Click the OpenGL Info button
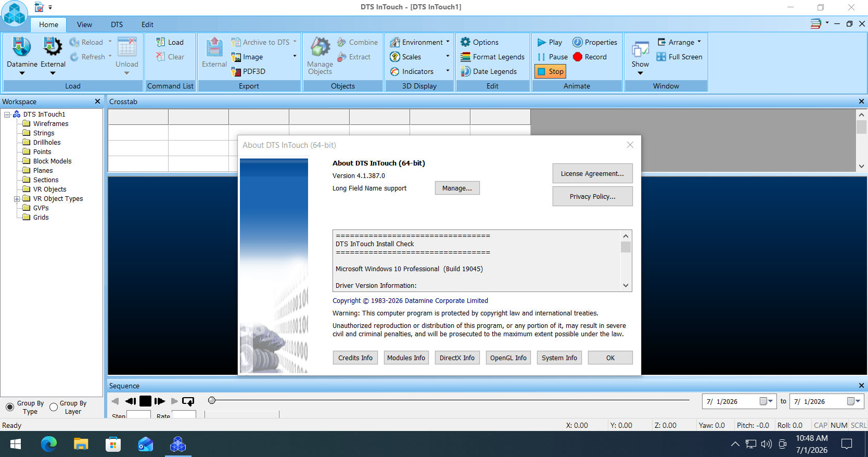868x457 pixels. (x=508, y=358)
